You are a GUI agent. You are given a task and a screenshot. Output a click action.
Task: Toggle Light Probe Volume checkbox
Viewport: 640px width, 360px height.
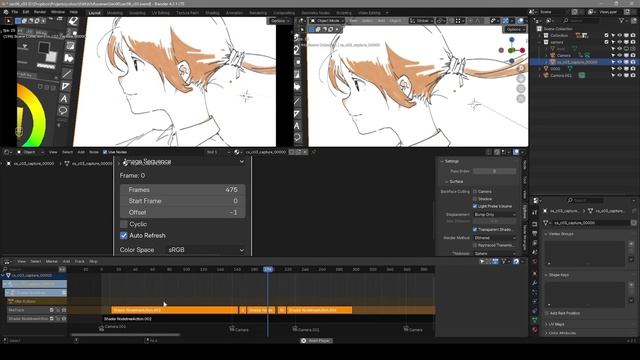[x=475, y=206]
